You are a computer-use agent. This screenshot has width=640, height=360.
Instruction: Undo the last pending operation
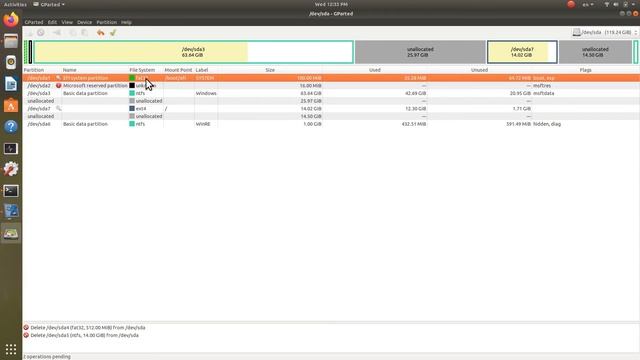point(100,33)
